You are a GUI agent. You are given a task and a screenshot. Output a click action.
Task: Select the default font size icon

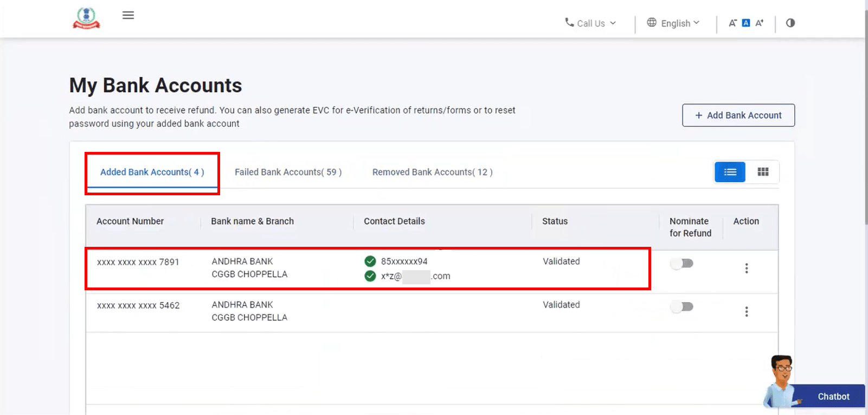[746, 23]
